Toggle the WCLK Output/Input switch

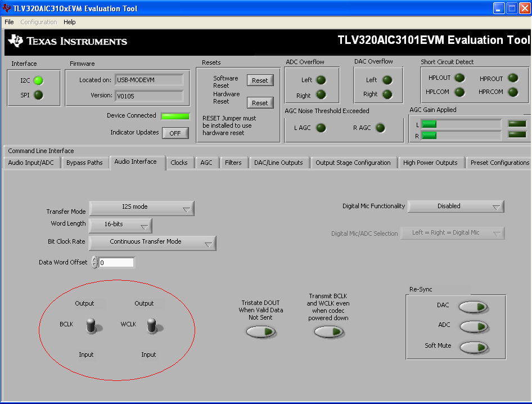pyautogui.click(x=152, y=325)
